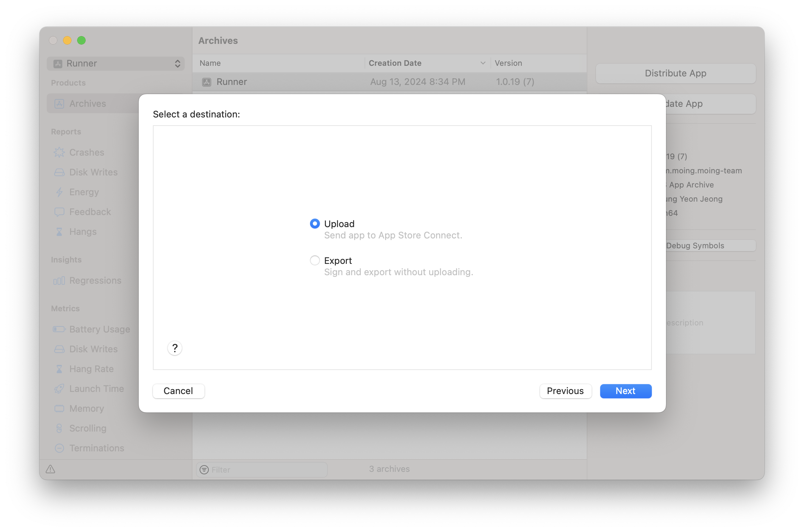Image resolution: width=804 pixels, height=532 pixels.
Task: Click the Validate App button
Action: (x=711, y=104)
